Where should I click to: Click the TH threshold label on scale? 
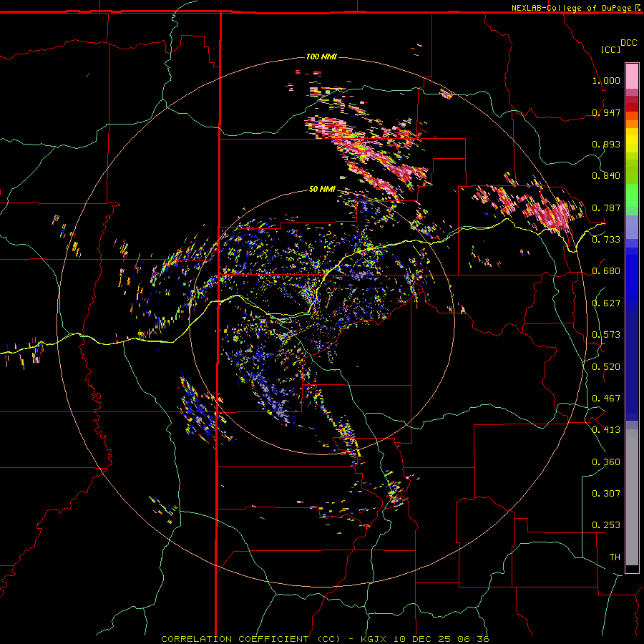(615, 557)
